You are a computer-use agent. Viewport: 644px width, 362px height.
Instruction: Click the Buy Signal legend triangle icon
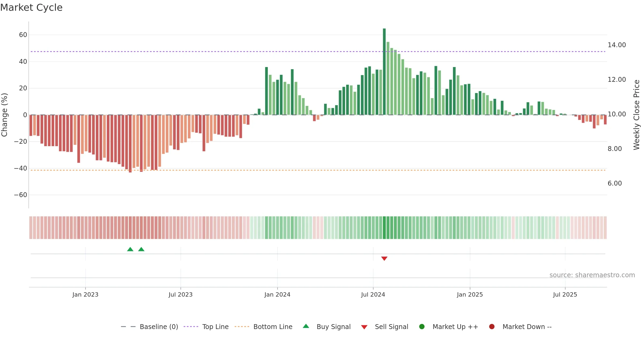pyautogui.click(x=306, y=326)
